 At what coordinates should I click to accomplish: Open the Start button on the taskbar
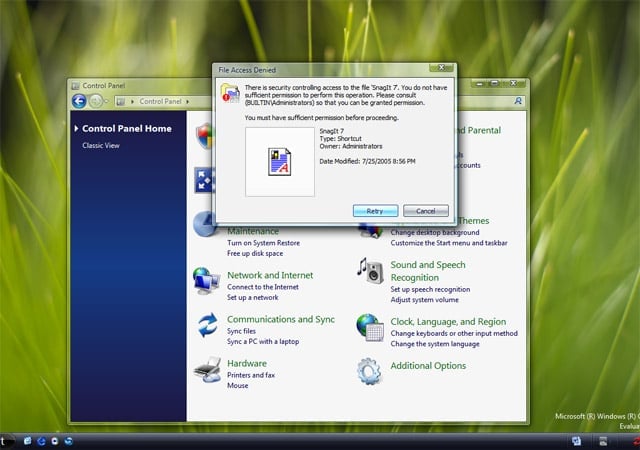pos(6,441)
